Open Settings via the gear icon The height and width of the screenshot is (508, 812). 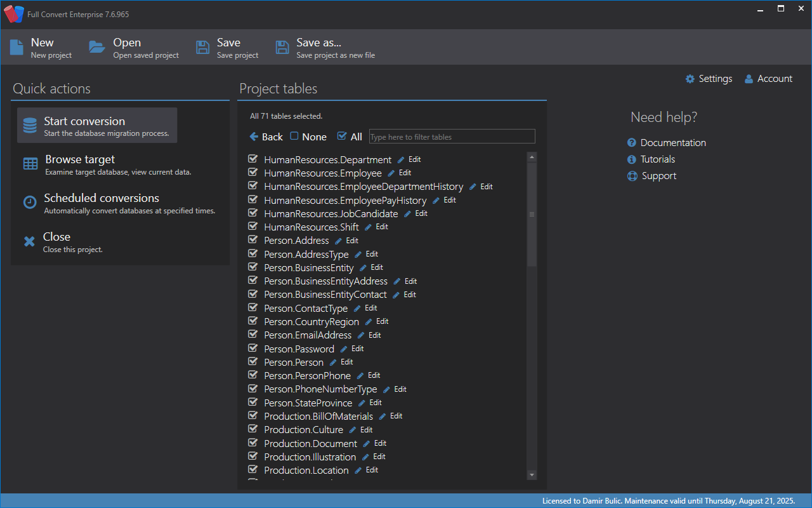(x=690, y=79)
